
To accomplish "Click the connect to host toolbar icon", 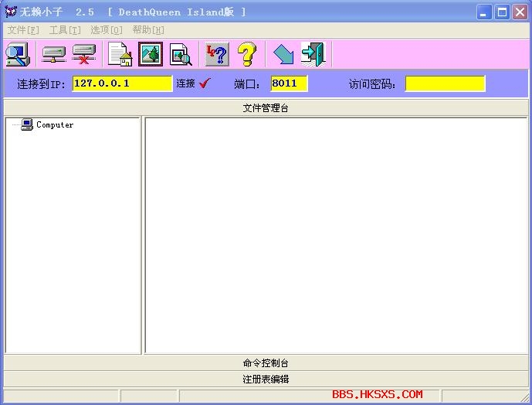I will (x=54, y=54).
